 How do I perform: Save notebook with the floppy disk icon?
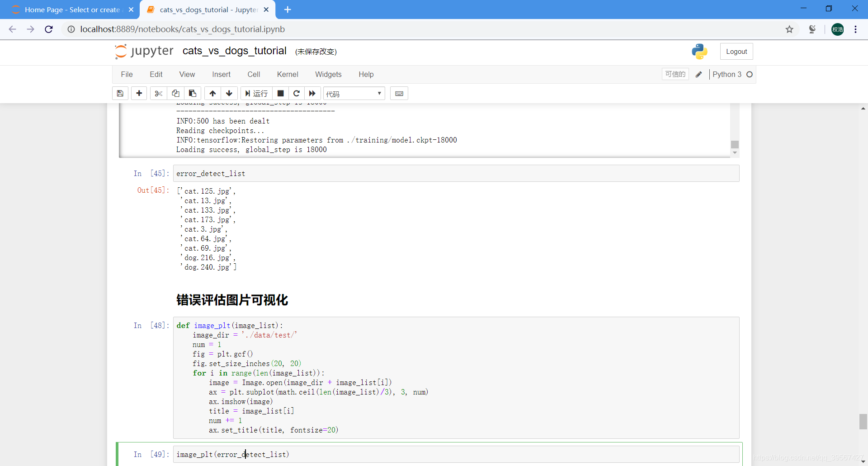120,93
